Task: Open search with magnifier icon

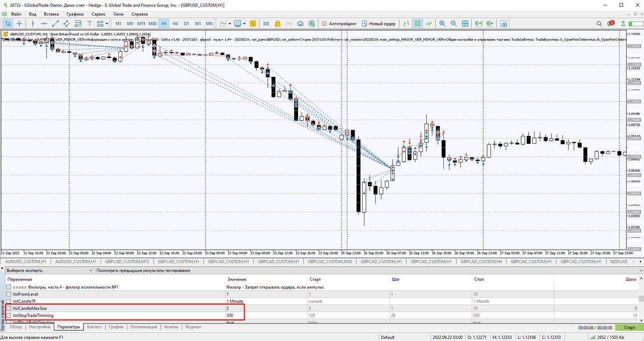Action: click(600, 23)
